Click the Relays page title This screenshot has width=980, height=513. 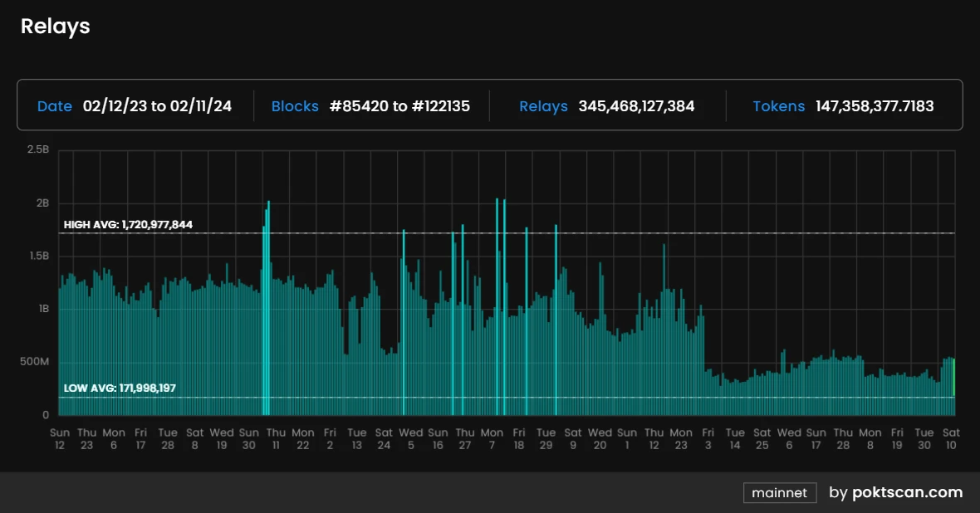[x=55, y=26]
